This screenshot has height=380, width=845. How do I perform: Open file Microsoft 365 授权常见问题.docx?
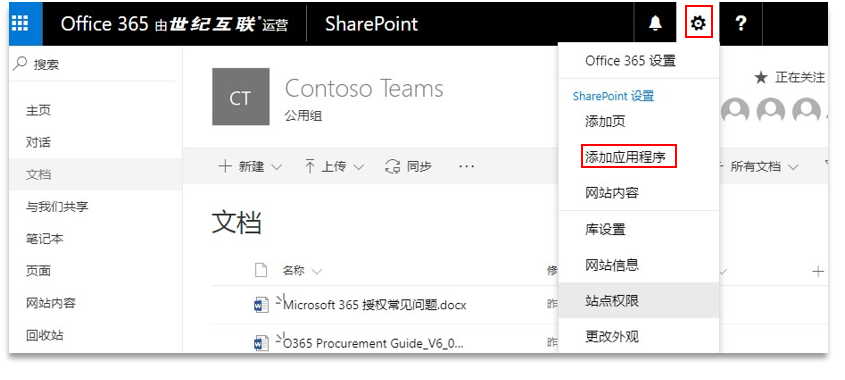(x=375, y=305)
